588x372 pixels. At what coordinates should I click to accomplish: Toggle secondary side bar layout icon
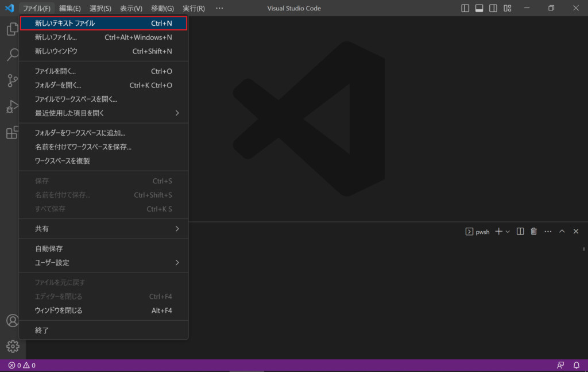pos(493,8)
